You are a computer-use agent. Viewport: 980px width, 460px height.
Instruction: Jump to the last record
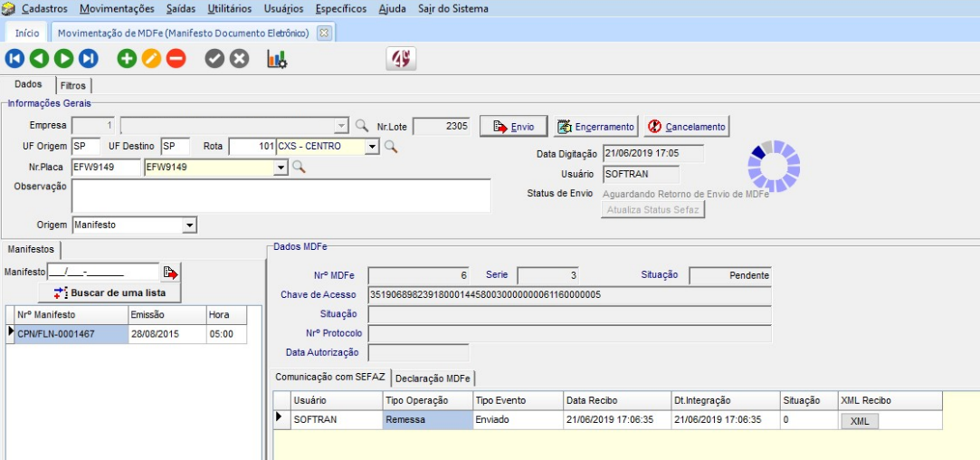88,59
